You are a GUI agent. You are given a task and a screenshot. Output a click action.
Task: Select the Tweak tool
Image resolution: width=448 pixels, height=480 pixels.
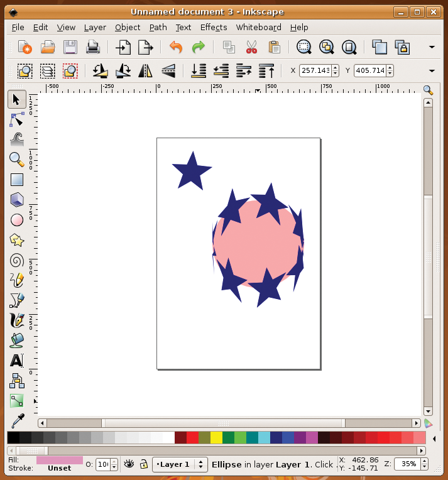(x=17, y=139)
